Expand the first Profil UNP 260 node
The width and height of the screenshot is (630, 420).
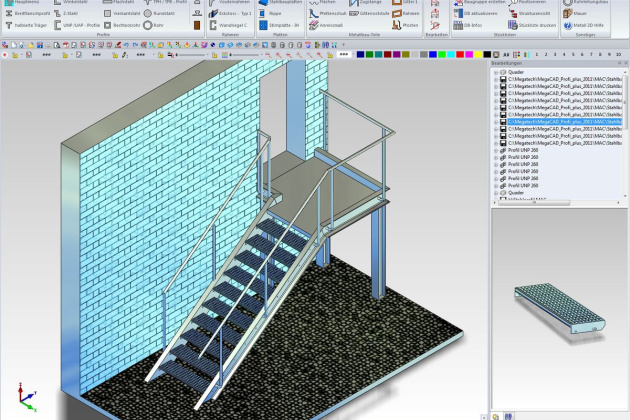pyautogui.click(x=497, y=150)
